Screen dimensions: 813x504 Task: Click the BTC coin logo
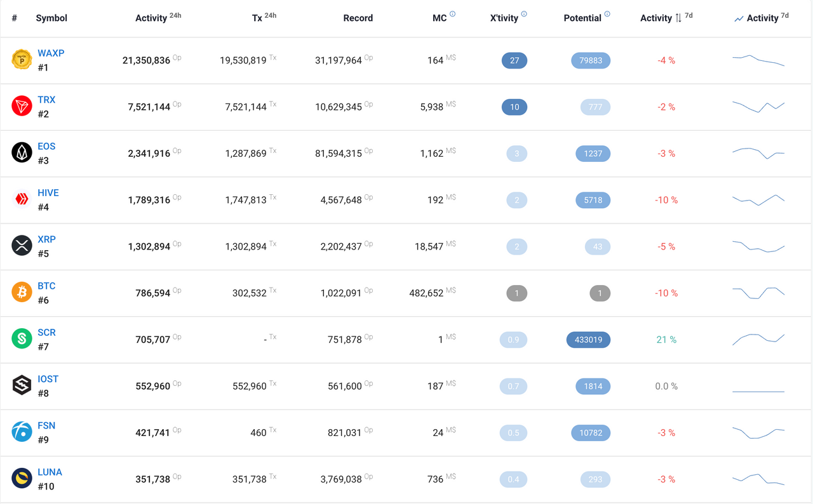pyautogui.click(x=22, y=292)
